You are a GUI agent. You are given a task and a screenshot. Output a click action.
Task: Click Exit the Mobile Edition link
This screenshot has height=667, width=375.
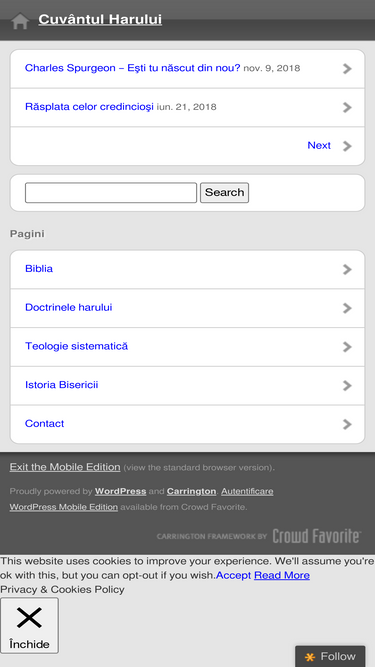(65, 467)
